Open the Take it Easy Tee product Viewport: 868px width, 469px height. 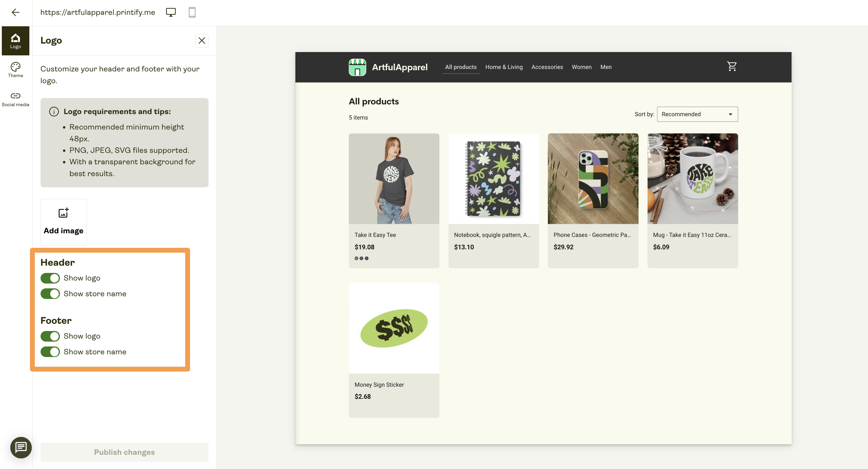tap(394, 179)
